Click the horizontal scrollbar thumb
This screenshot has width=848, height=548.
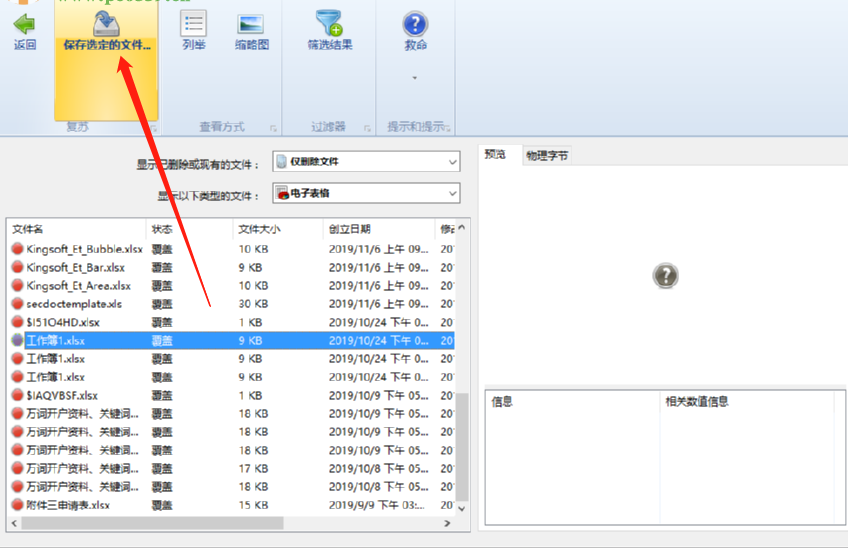point(152,523)
